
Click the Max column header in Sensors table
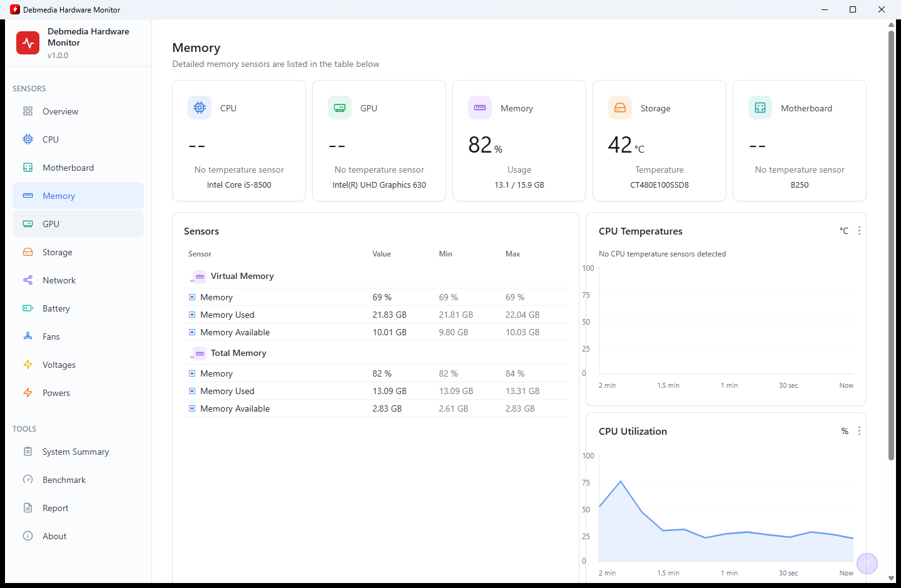[512, 254]
